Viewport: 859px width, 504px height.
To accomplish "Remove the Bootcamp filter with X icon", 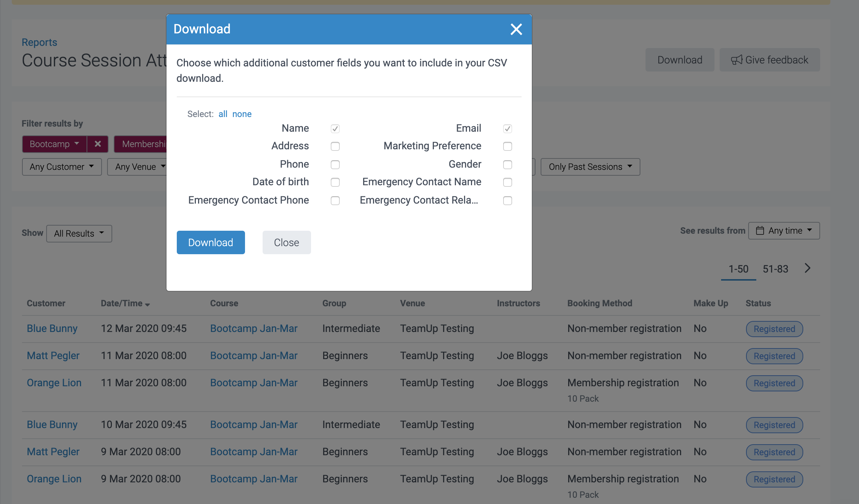I will (98, 144).
